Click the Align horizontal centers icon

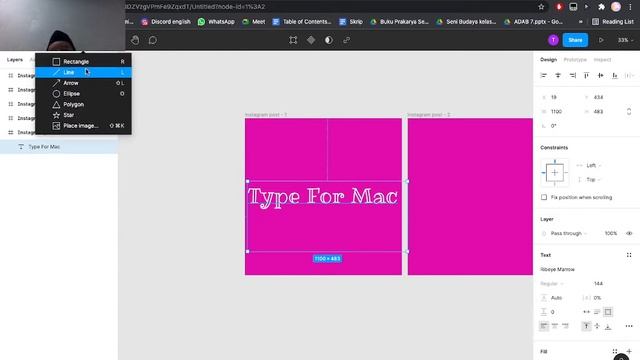click(558, 76)
